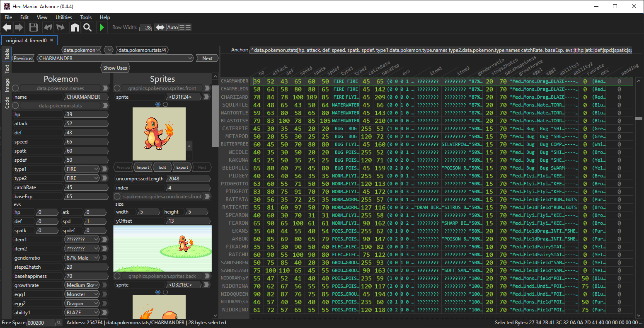Click the magnifier beside Free Space field
This screenshot has height=328, width=644.
[x=59, y=323]
